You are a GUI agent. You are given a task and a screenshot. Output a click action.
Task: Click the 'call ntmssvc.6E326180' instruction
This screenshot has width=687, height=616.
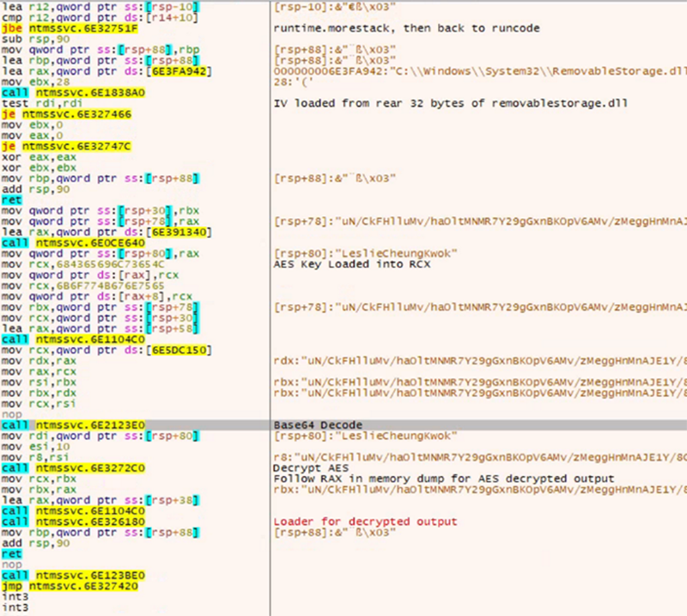click(x=73, y=521)
